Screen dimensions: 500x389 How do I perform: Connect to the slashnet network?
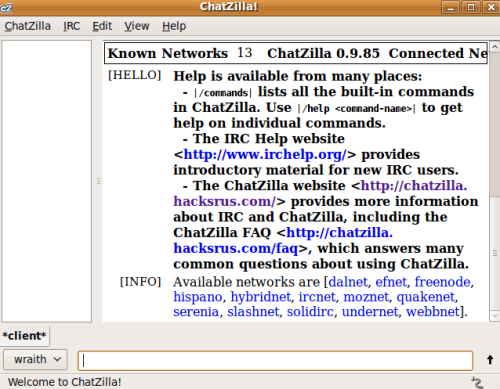point(253,312)
